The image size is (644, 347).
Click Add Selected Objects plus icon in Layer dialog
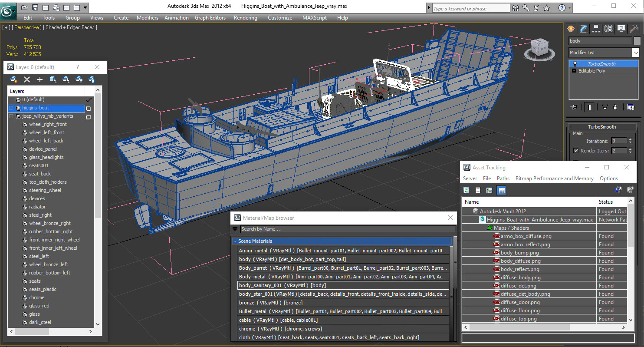(40, 79)
